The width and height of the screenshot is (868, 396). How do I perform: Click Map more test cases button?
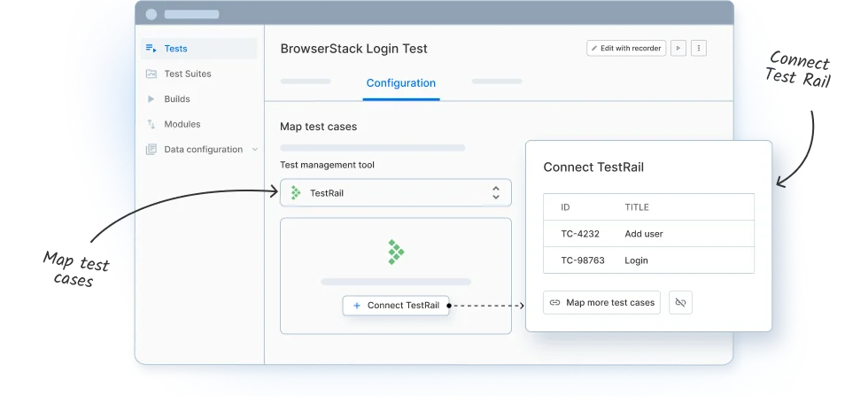point(601,302)
